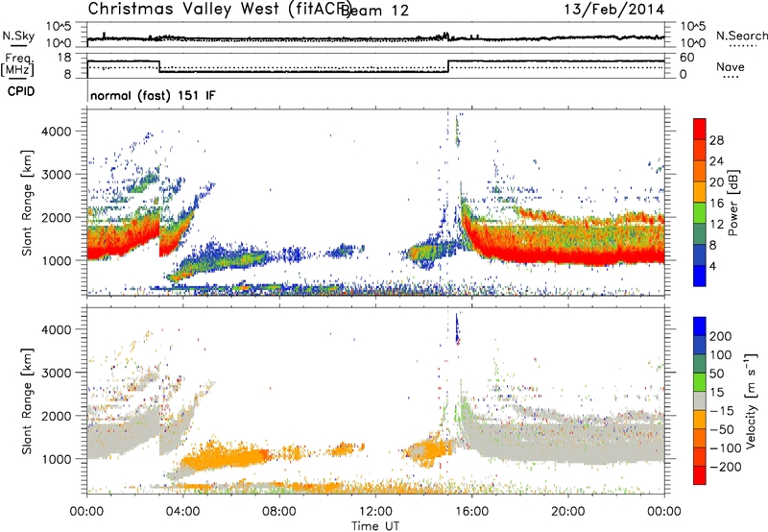Click the "16:00" time tick label

point(471,512)
